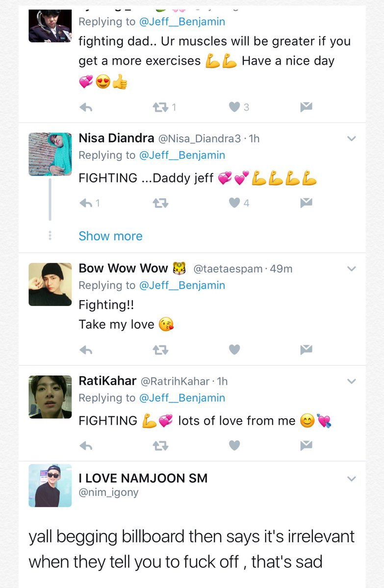This screenshot has width=384, height=588.
Task: Like Bow Wow Wow's tweet
Action: tap(235, 350)
